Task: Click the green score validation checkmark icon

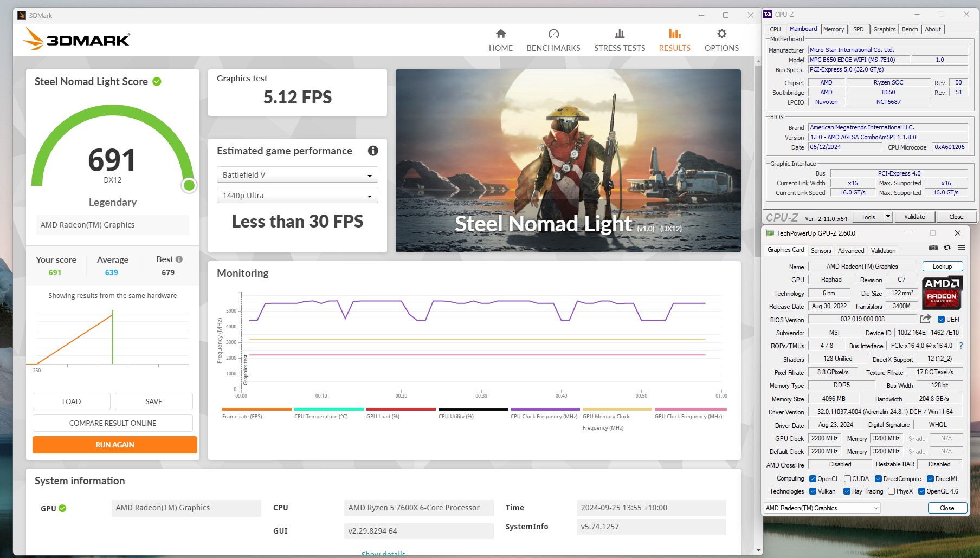Action: [157, 81]
